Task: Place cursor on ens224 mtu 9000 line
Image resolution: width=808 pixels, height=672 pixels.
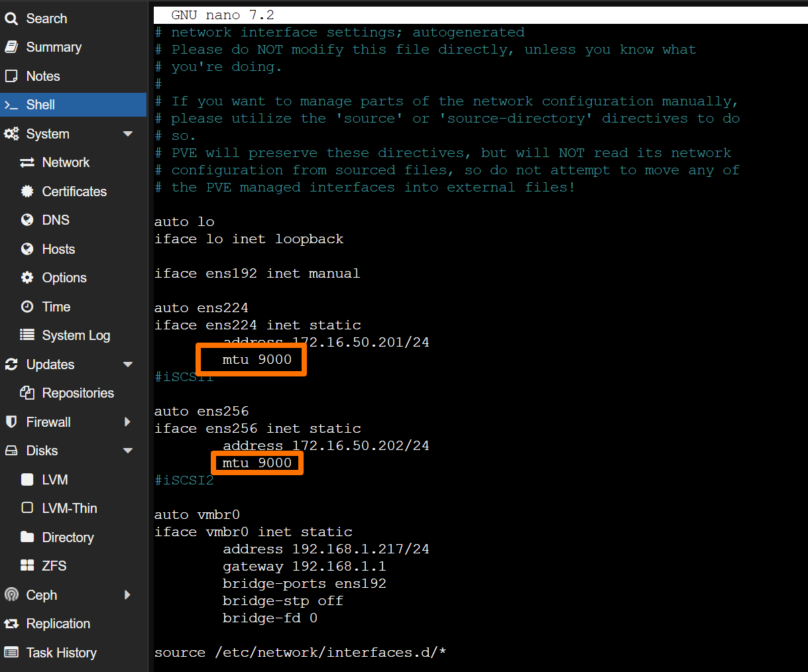Action: [x=257, y=359]
